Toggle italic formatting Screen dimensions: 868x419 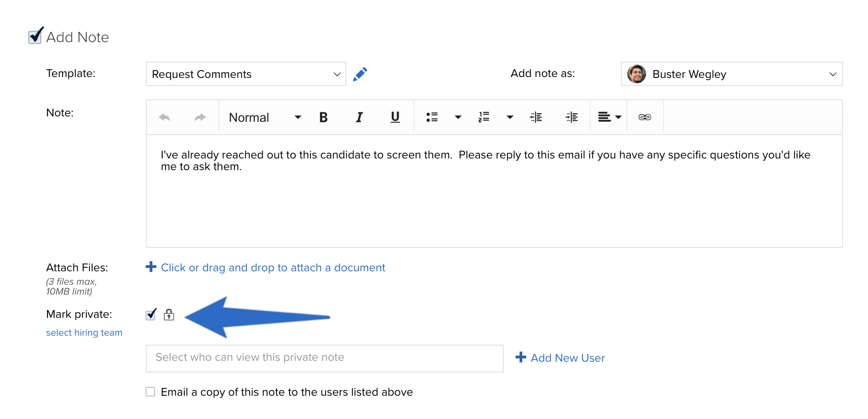pos(359,117)
